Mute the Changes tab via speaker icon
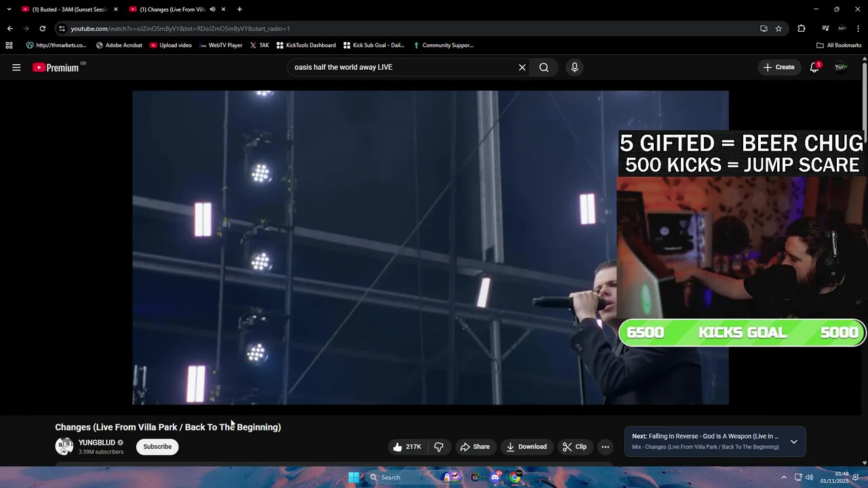This screenshot has width=868, height=488. 212,9
